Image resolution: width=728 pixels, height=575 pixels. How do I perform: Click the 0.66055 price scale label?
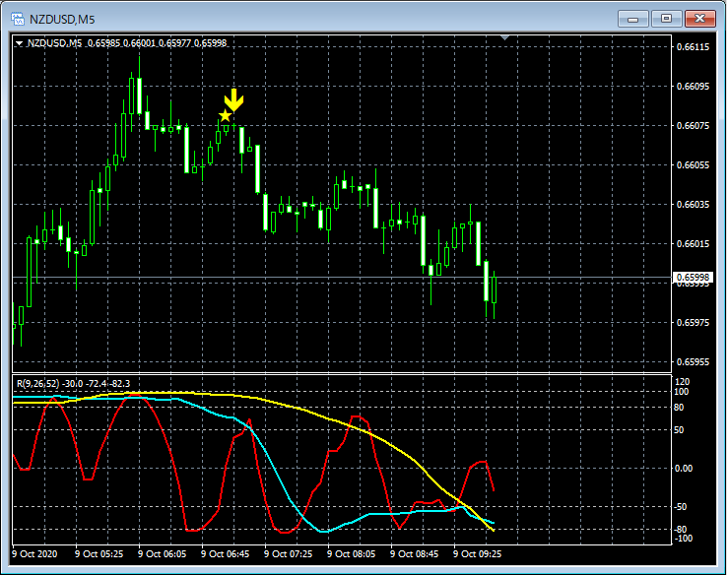[693, 165]
